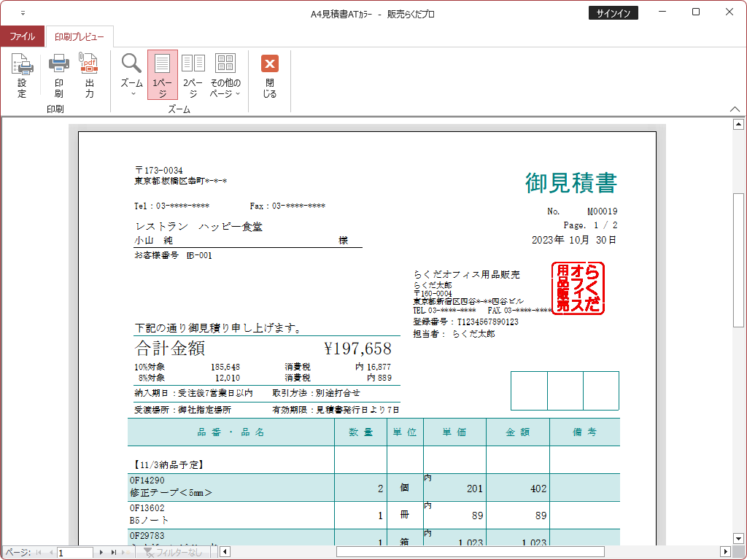Click the 納入期日：受注後7営業日以内 line

coord(194,393)
